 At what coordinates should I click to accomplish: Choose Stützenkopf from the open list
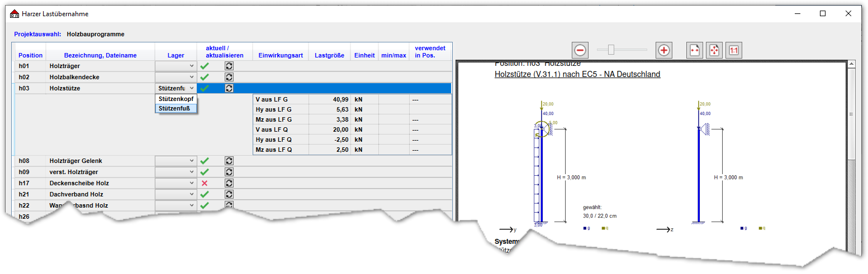pyautogui.click(x=176, y=99)
